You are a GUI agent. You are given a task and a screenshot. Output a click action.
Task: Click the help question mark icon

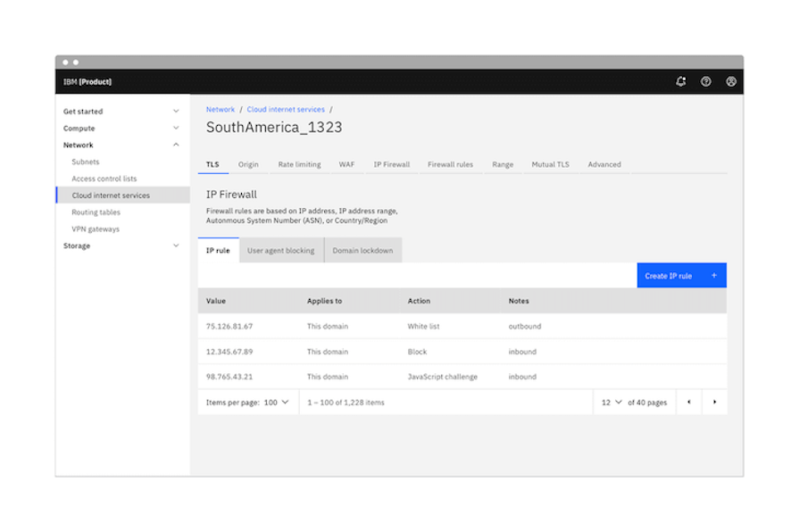706,81
